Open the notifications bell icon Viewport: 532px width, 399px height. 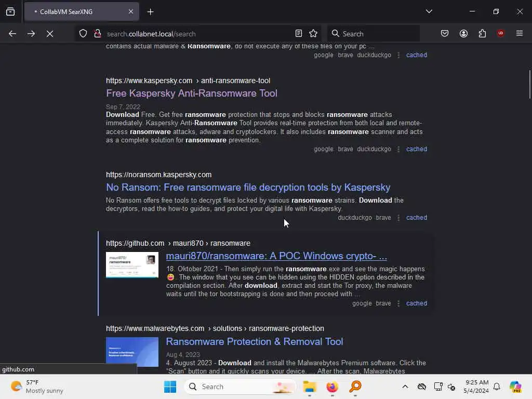[497, 387]
